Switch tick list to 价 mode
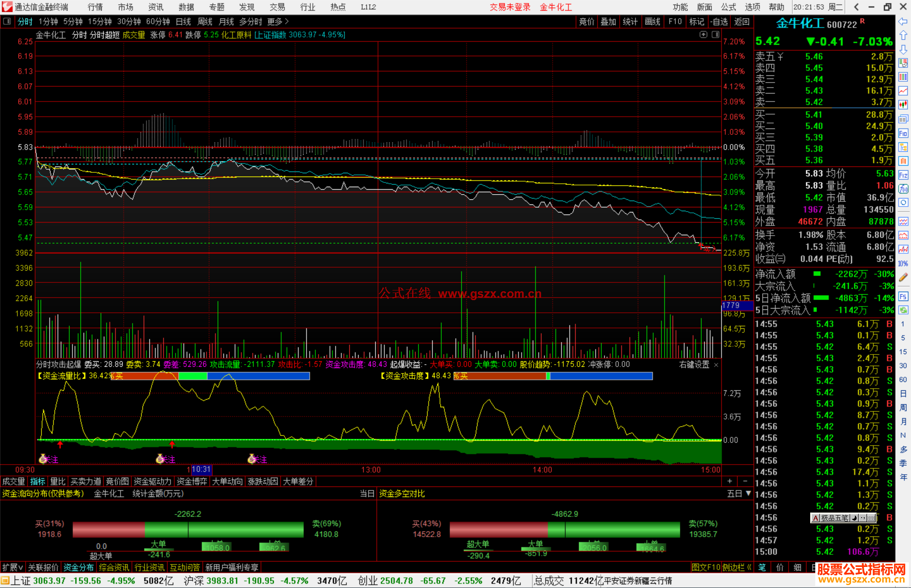The width and height of the screenshot is (911, 588). (780, 567)
